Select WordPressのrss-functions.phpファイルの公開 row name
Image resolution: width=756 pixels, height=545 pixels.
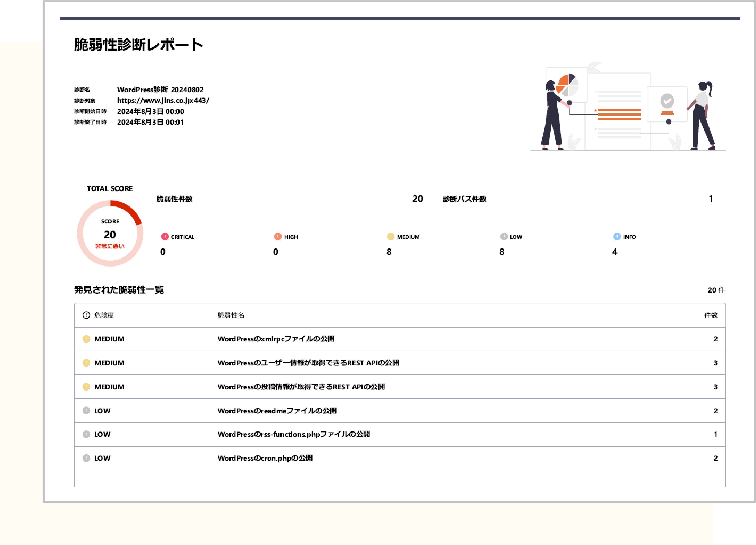coord(294,434)
